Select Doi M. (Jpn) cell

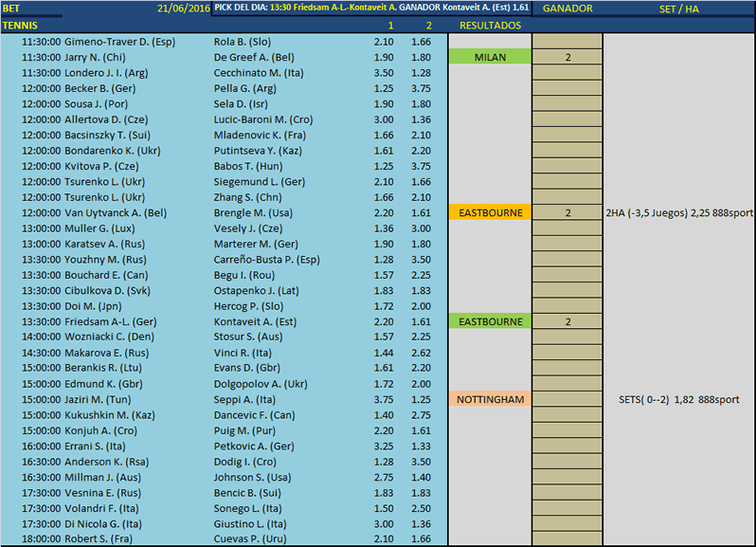coord(93,306)
